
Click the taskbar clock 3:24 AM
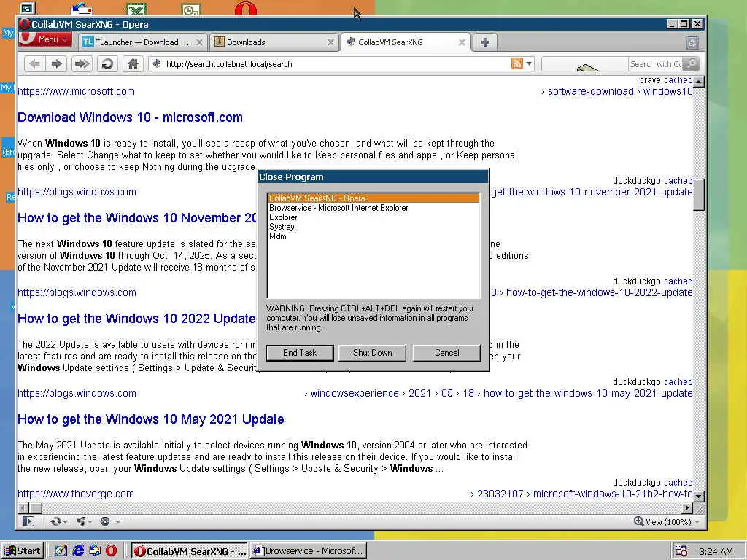tap(716, 551)
